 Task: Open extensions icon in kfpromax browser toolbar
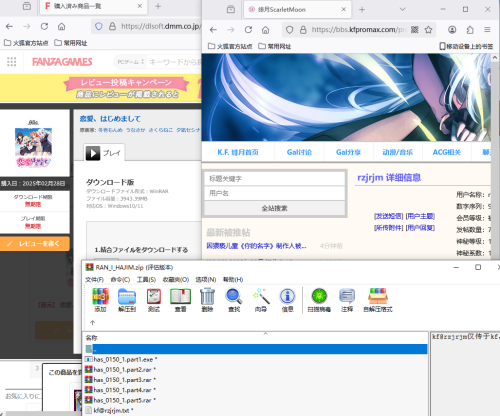(470, 30)
